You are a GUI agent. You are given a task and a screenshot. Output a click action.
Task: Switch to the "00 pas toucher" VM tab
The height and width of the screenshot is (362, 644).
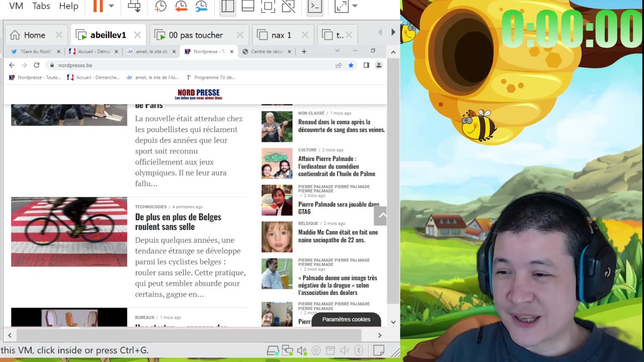pos(195,35)
